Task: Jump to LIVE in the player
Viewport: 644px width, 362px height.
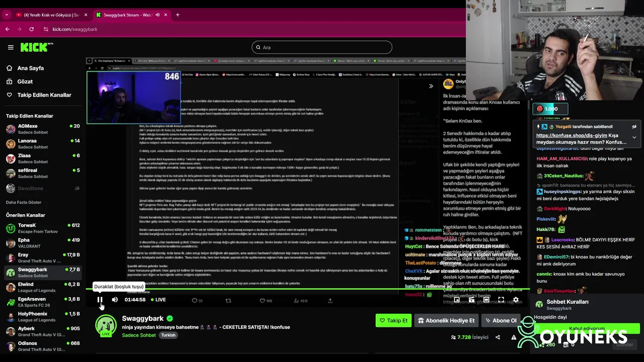Action: point(157,300)
